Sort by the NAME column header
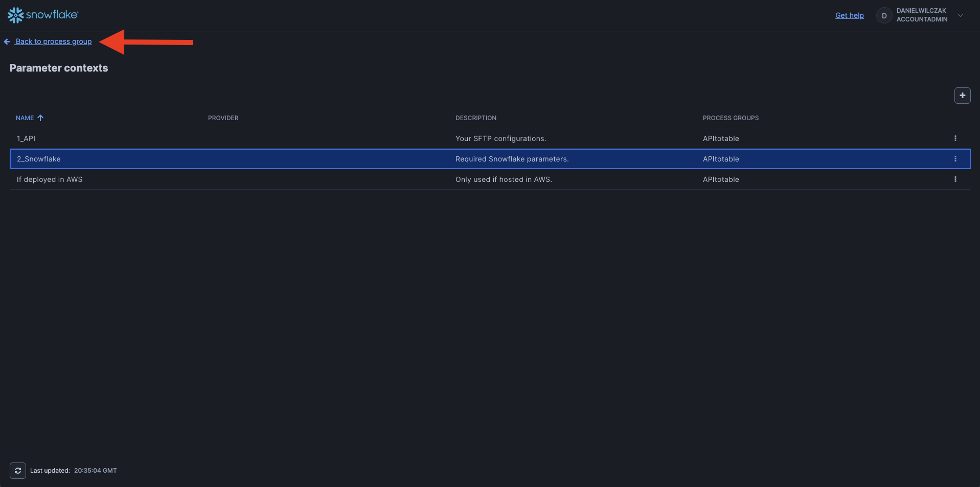This screenshot has width=980, height=487. tap(25, 118)
